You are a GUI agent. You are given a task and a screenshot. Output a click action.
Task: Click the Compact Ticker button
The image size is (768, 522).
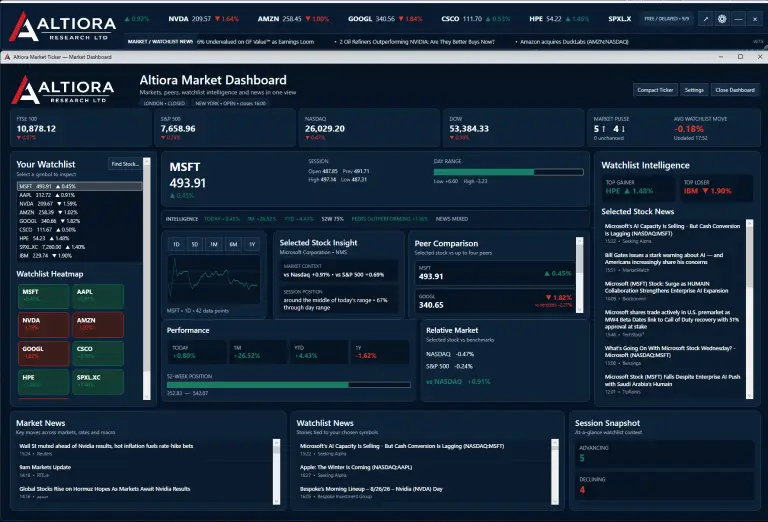click(x=655, y=90)
